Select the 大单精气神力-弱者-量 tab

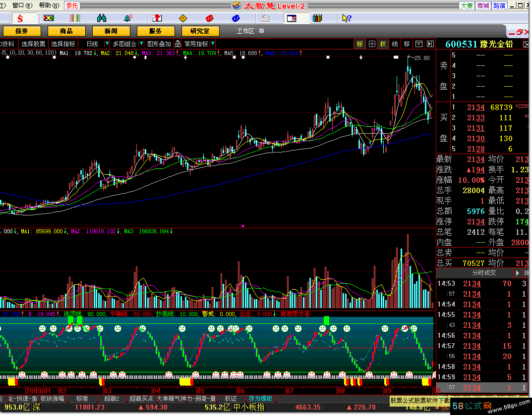[x=186, y=398]
